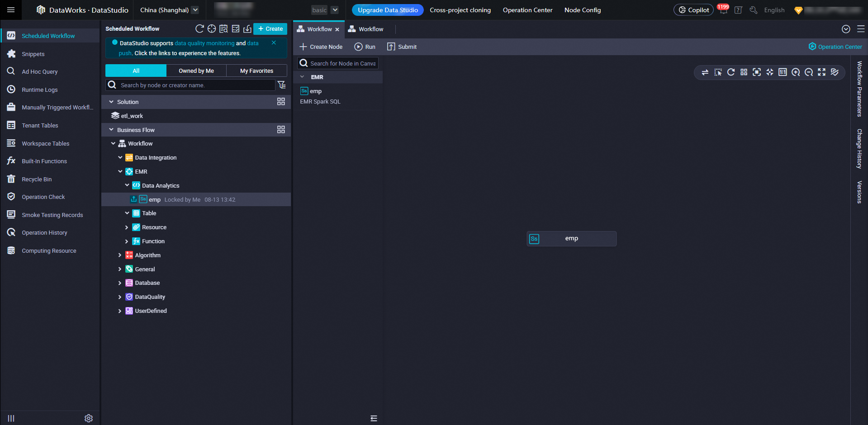Select the Owned by Me filter
Screen dimensions: 868x425
click(x=196, y=71)
